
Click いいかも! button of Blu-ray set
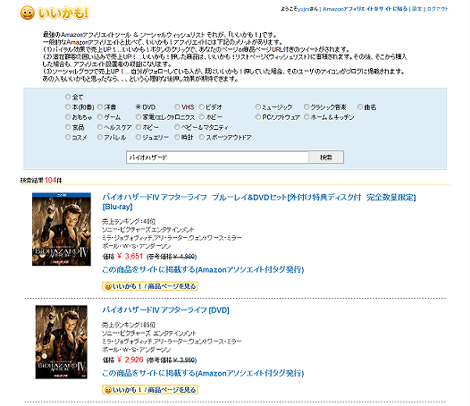point(150,286)
